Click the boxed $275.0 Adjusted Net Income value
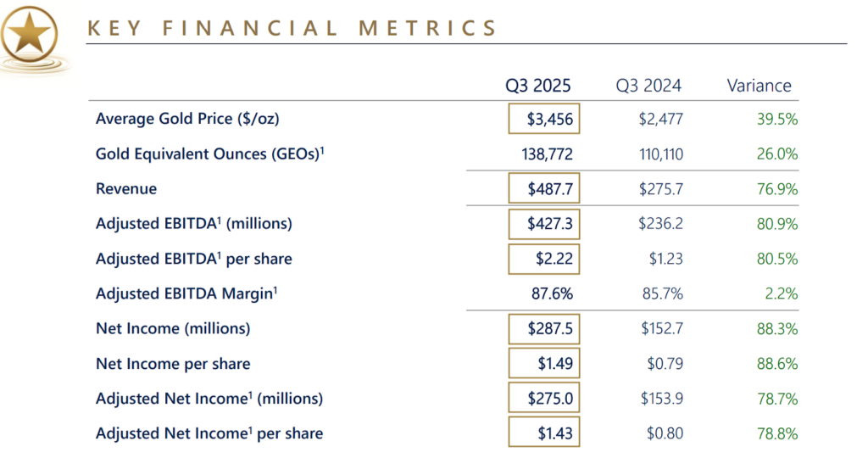Viewport: 868px width, 458px height. (x=543, y=398)
